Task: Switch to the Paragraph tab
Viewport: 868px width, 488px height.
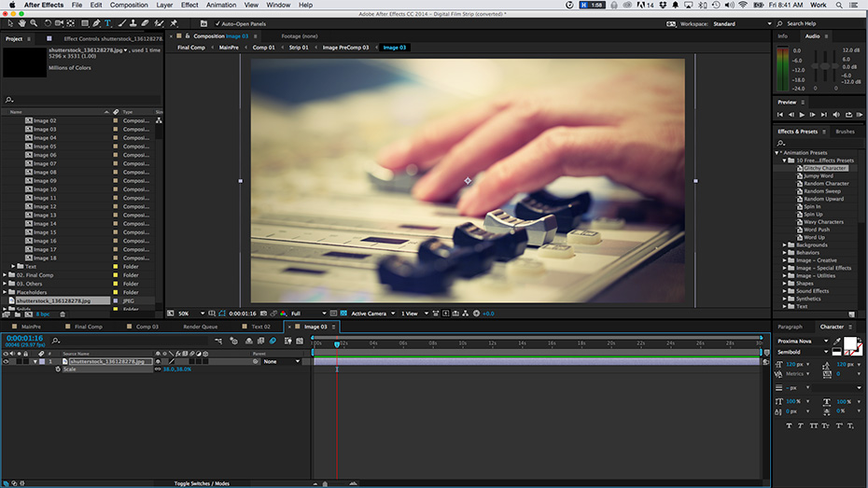Action: click(x=790, y=327)
